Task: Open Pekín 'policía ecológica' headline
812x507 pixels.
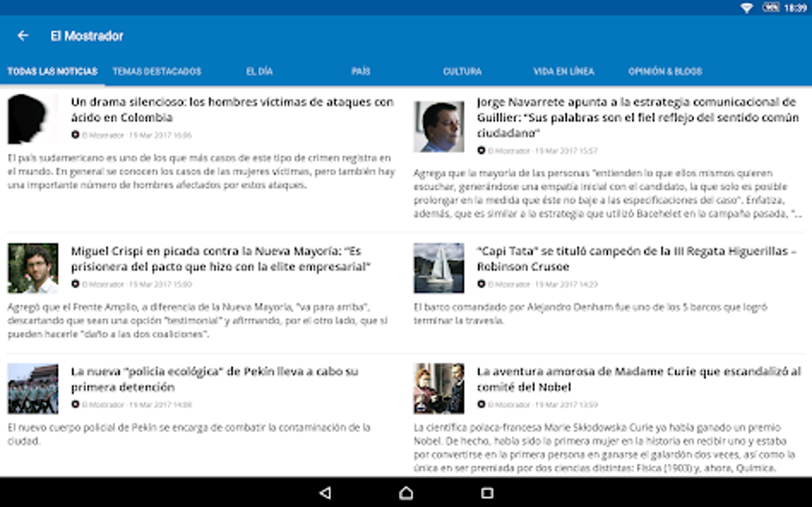Action: 214,379
